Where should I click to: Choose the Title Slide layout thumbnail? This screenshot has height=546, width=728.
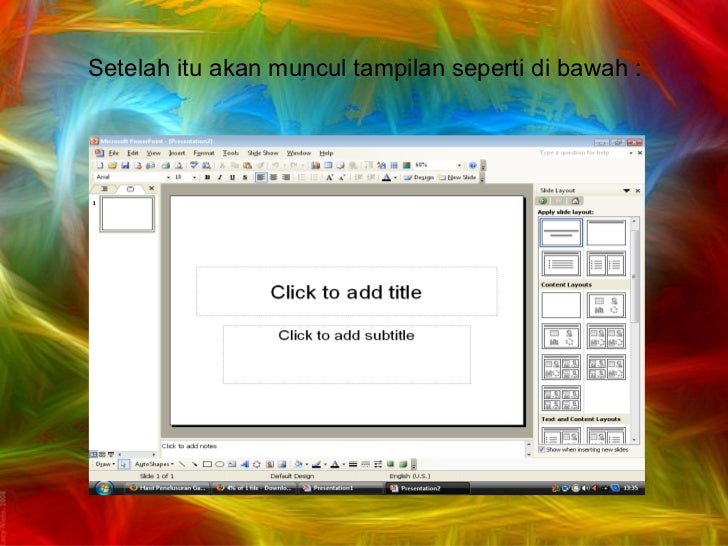561,233
